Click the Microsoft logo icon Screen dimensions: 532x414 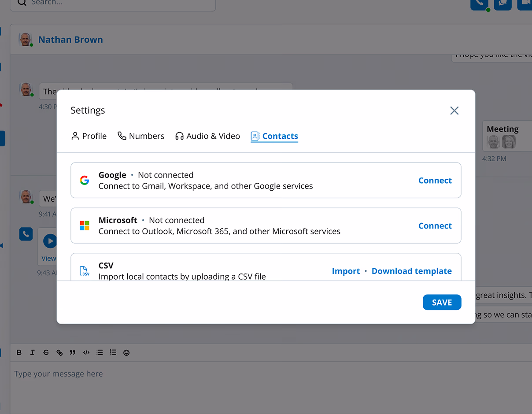tap(84, 225)
